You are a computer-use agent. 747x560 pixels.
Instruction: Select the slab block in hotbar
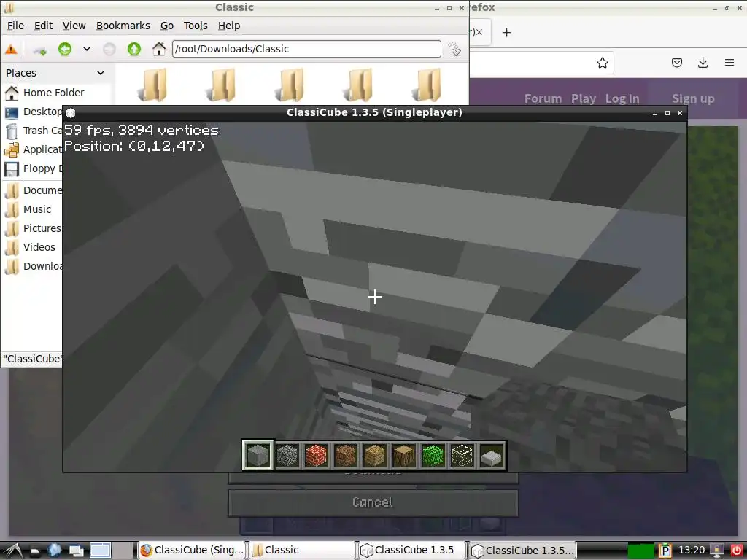tap(491, 455)
